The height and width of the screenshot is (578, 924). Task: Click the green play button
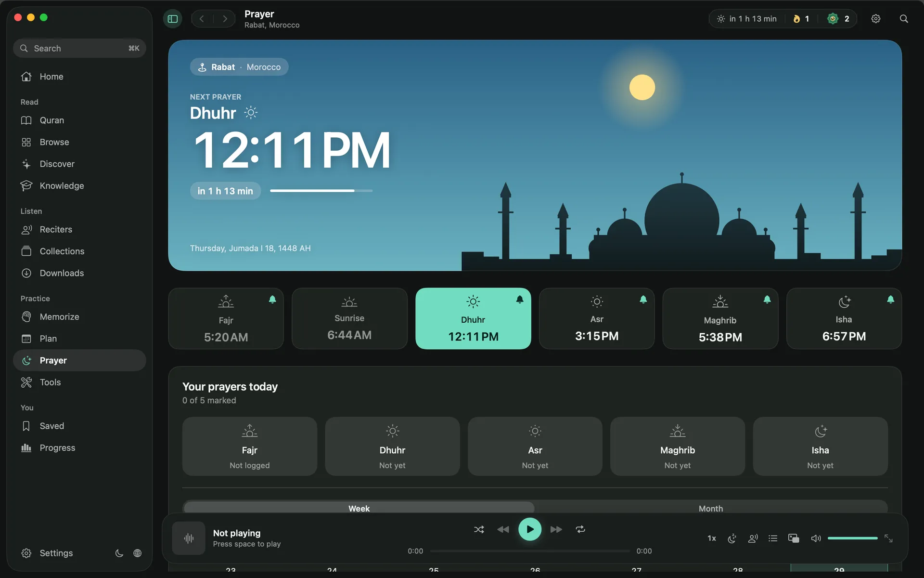click(530, 529)
